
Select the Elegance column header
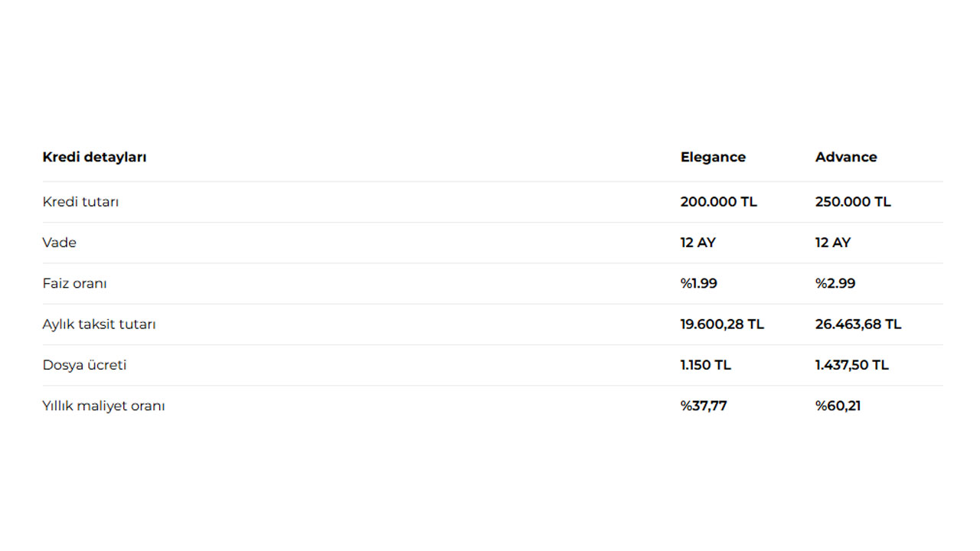point(713,157)
